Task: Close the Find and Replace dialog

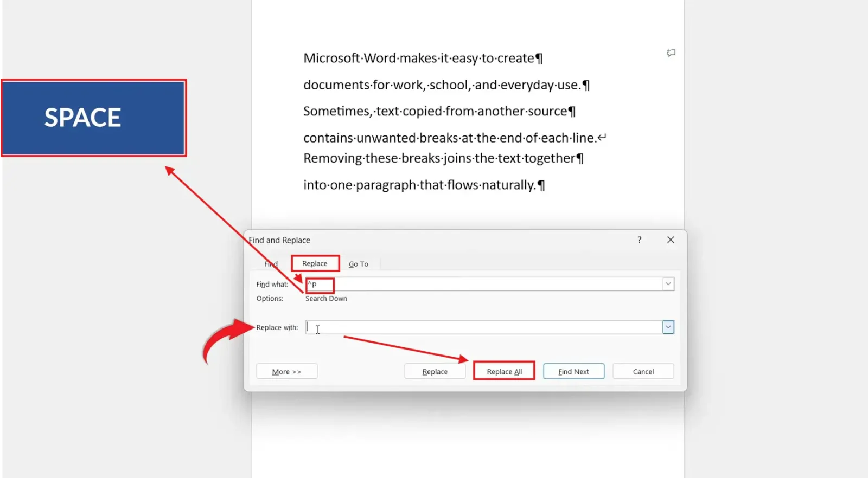Action: coord(671,240)
